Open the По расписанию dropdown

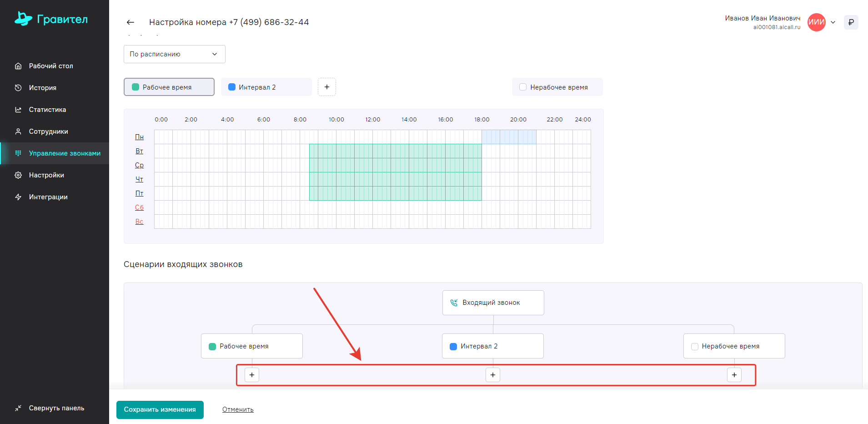pos(174,54)
